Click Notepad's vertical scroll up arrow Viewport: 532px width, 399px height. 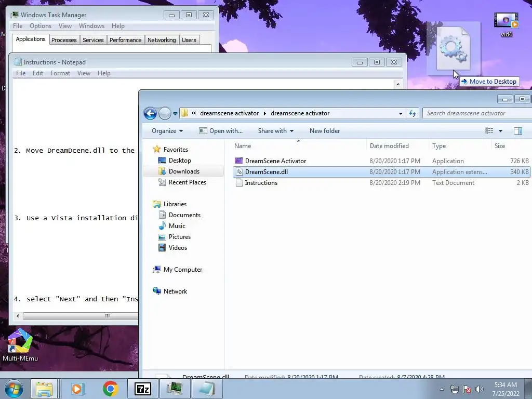(398, 84)
